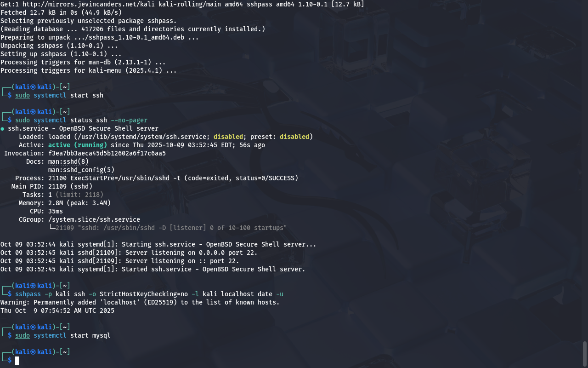Click the terminal cursor block at the last prompt
Image resolution: width=588 pixels, height=368 pixels.
[x=17, y=360]
